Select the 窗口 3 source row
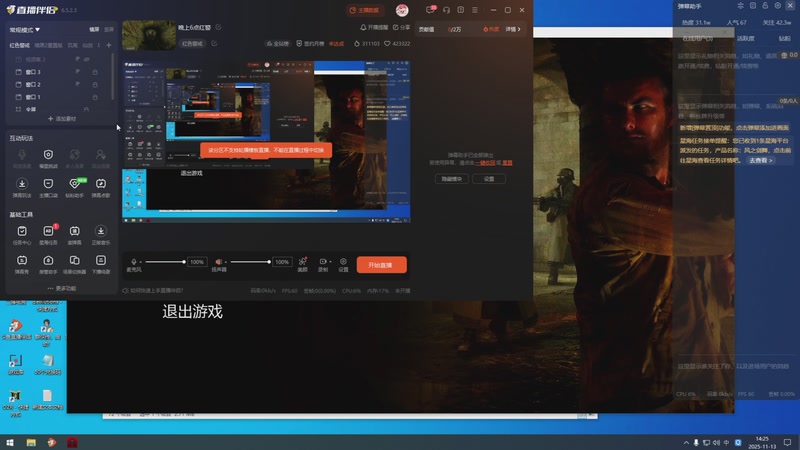 (x=59, y=72)
